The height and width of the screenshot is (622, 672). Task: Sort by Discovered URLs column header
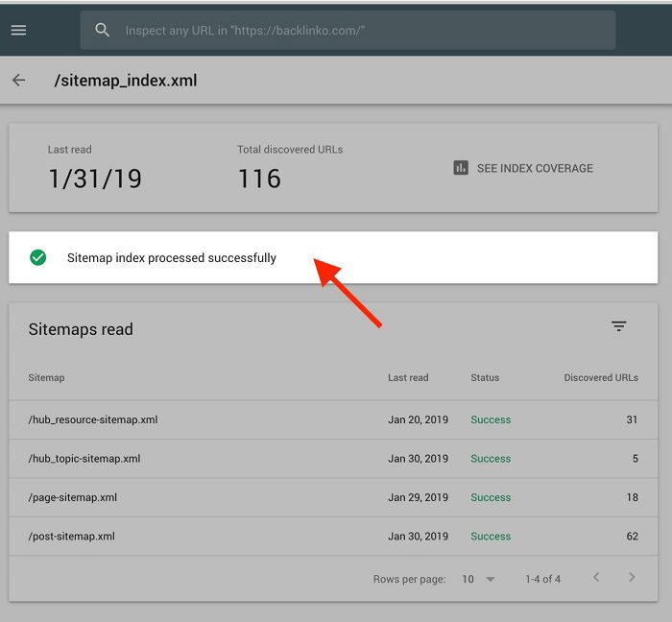coord(601,377)
